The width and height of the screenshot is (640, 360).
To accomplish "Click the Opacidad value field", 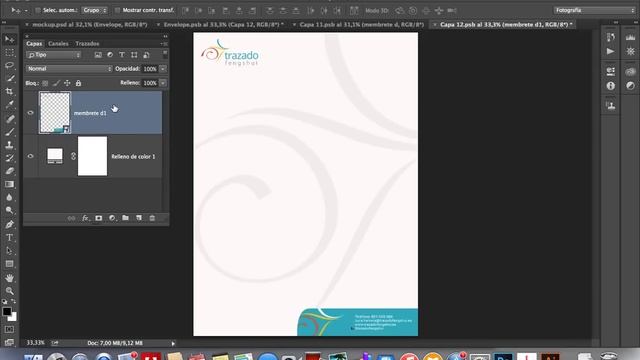I will [150, 69].
